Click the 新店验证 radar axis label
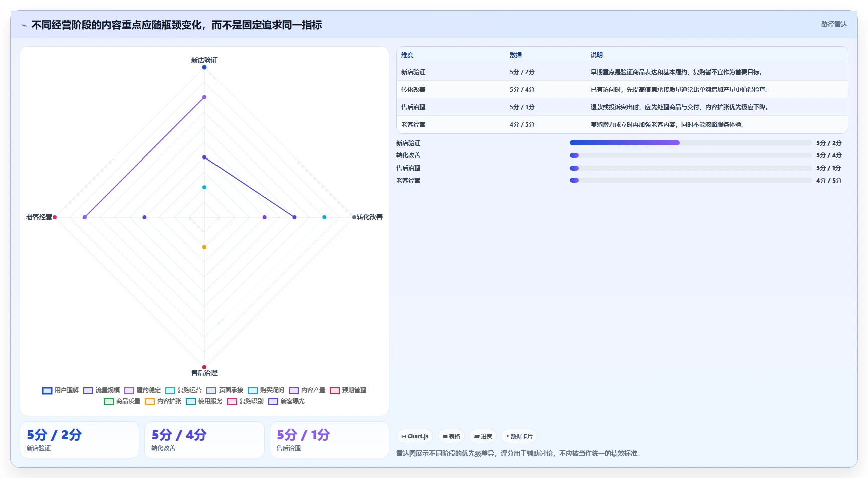The width and height of the screenshot is (868, 478). tap(204, 60)
